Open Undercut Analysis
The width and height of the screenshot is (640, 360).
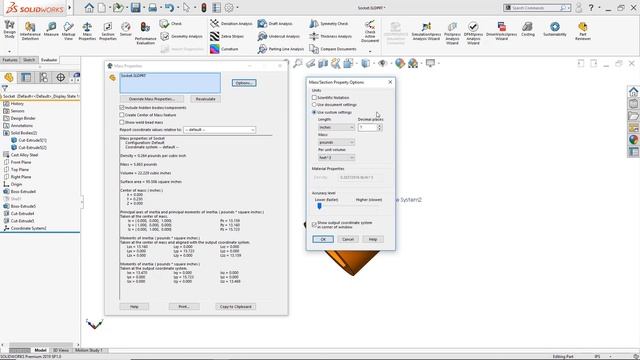click(279, 36)
